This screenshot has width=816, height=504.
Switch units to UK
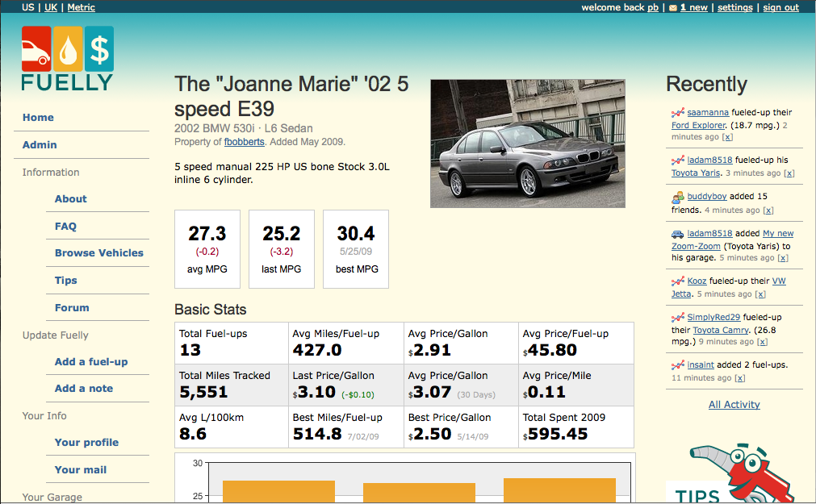[x=51, y=7]
